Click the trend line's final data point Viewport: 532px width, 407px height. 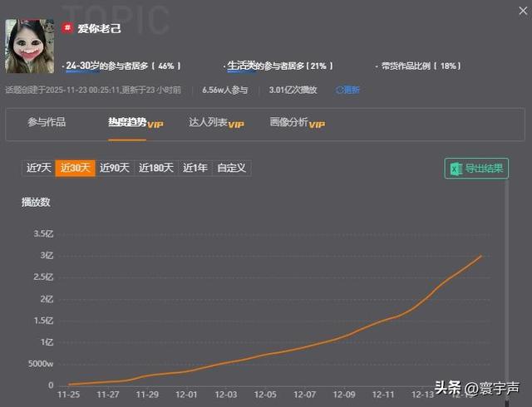tap(481, 256)
